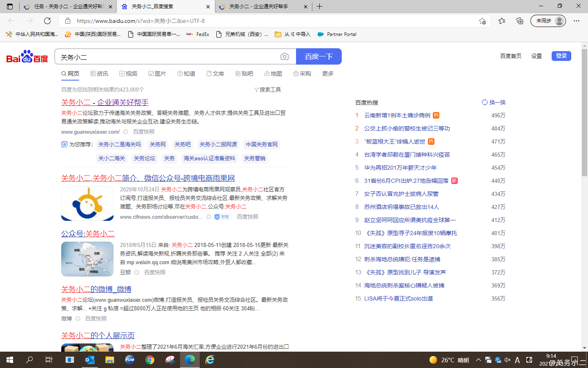Expand the 更多 search categories
Image resolution: width=588 pixels, height=368 pixels.
coord(328,74)
